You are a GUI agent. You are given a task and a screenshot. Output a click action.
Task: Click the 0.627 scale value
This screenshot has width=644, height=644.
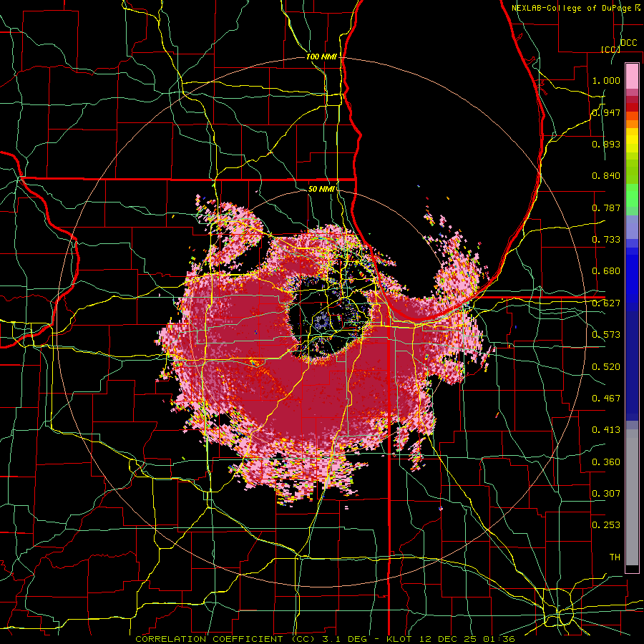tap(606, 303)
